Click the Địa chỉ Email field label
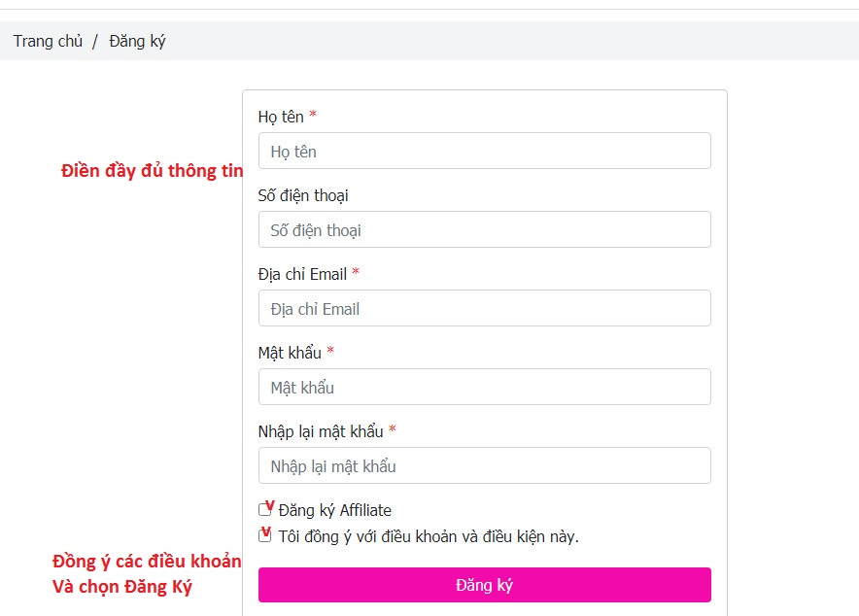859x616 pixels. point(302,274)
